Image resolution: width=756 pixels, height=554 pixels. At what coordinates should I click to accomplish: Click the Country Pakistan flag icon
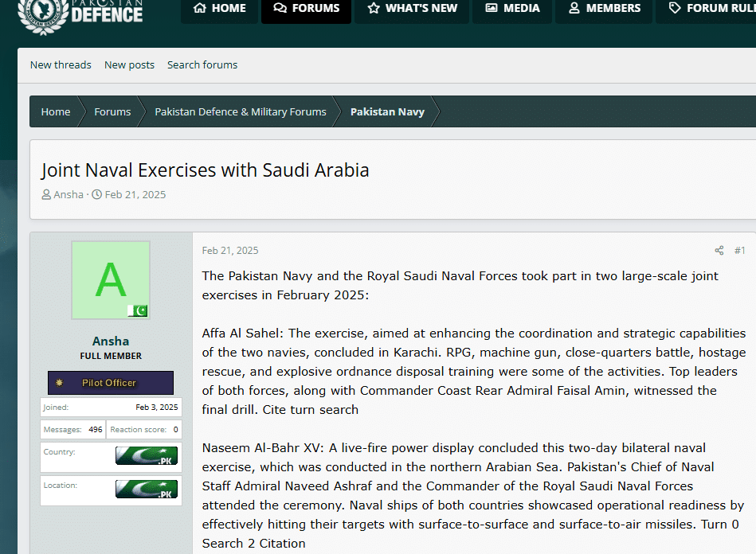[x=147, y=456]
